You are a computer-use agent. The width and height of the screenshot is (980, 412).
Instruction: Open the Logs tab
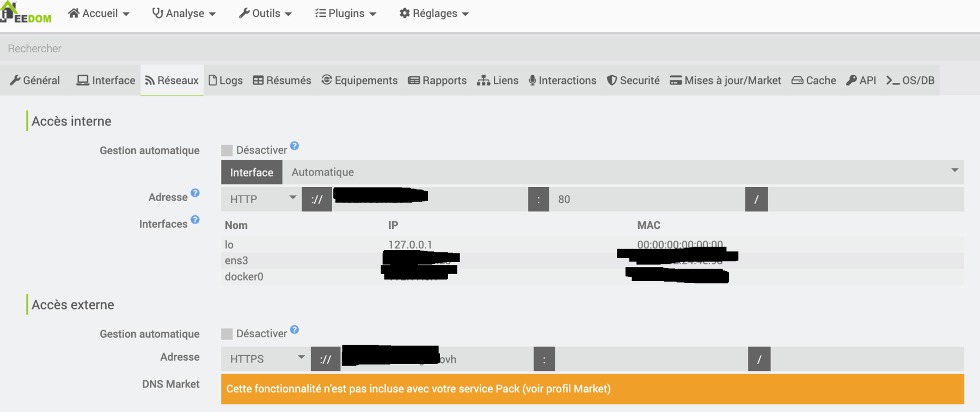point(225,80)
